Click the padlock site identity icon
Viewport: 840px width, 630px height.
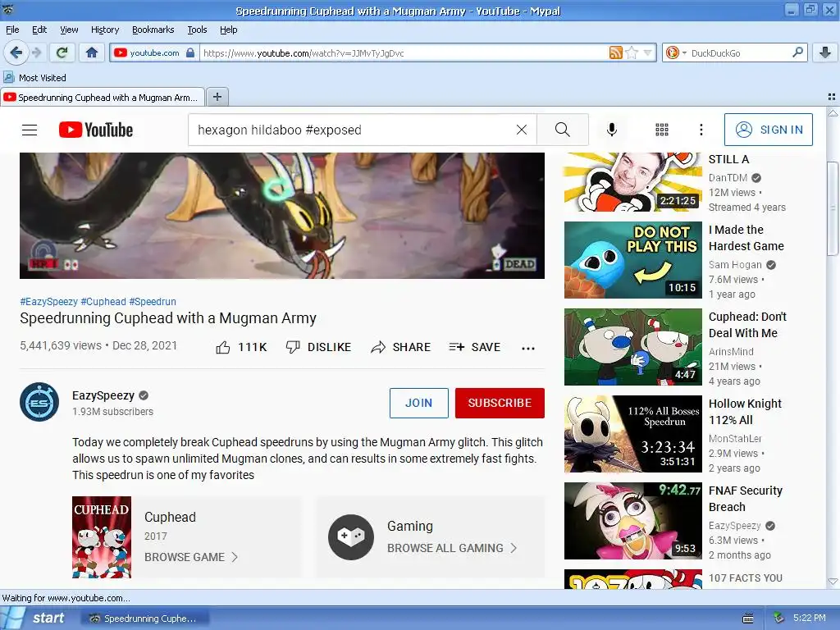(189, 52)
